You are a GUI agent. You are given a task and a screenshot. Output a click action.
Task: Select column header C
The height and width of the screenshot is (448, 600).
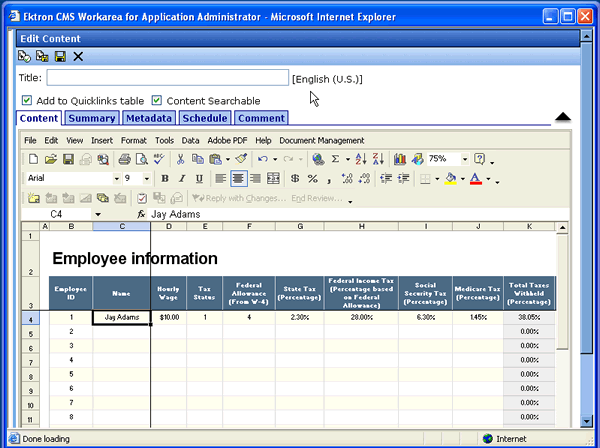click(x=122, y=226)
